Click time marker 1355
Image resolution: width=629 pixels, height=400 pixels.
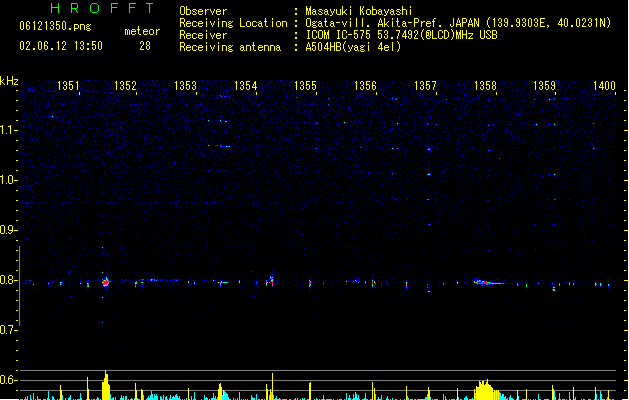(305, 86)
